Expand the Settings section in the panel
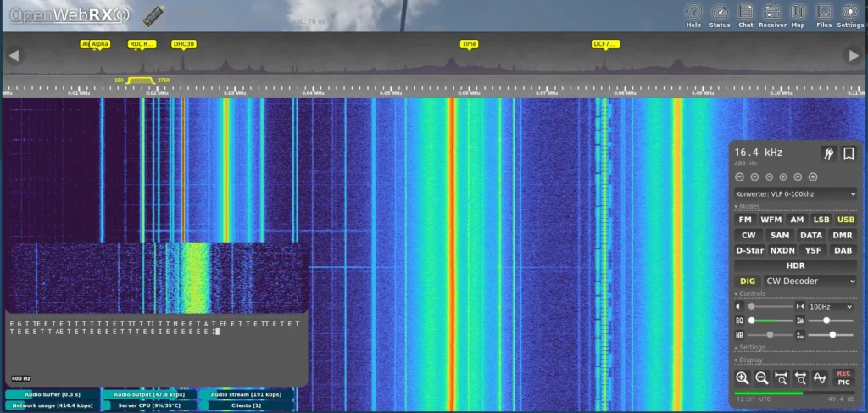868x413 pixels. tap(752, 347)
